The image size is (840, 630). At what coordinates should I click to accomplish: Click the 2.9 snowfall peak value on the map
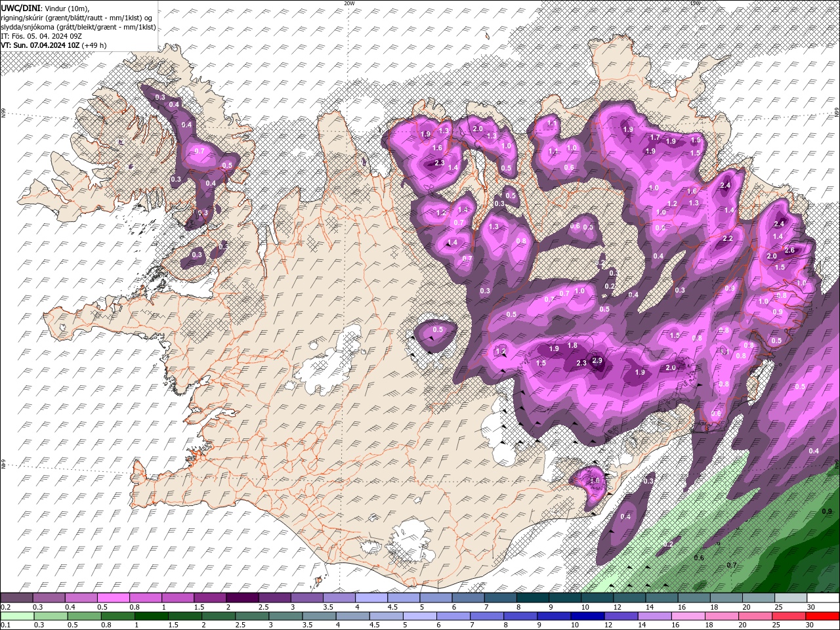point(597,361)
